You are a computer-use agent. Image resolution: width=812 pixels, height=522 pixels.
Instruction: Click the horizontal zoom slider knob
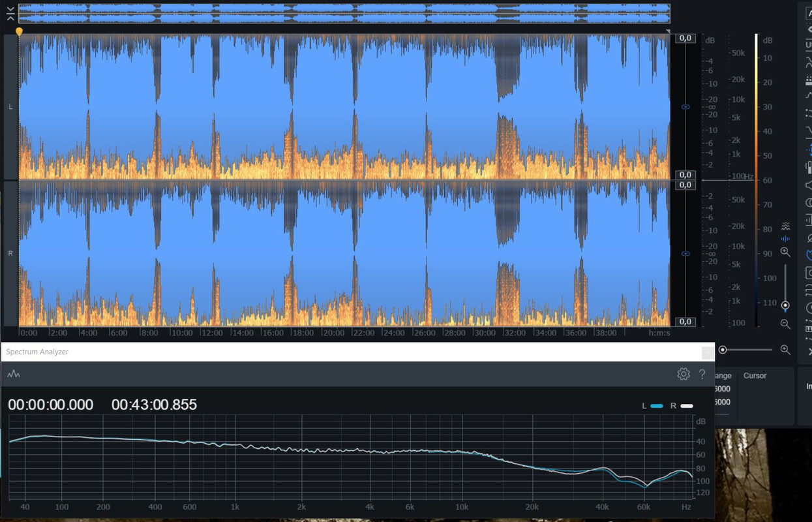pyautogui.click(x=723, y=350)
